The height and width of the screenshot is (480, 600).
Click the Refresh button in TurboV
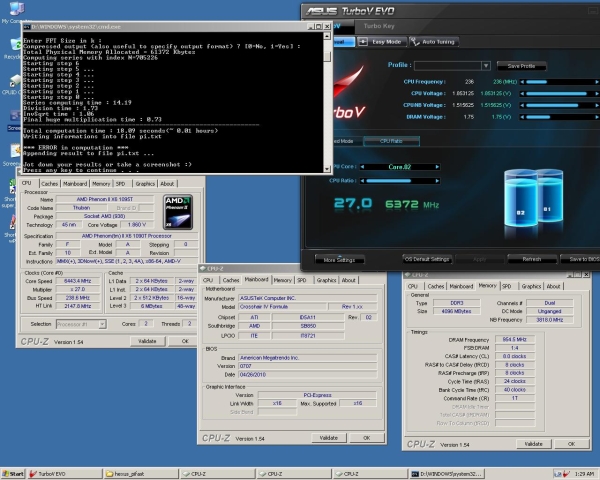(532, 259)
